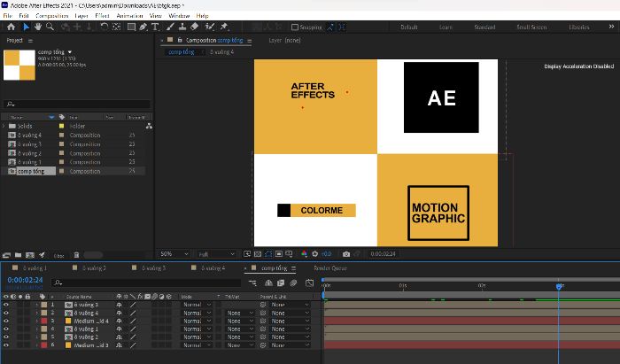The height and width of the screenshot is (364, 620).
Task: Switch to ô vuông 1 timeline tab
Action: pyautogui.click(x=35, y=268)
